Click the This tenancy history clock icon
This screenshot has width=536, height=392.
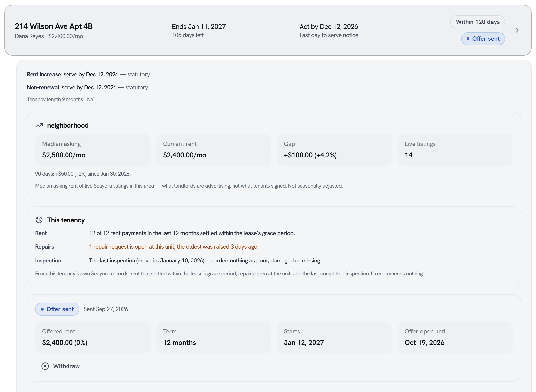39,220
